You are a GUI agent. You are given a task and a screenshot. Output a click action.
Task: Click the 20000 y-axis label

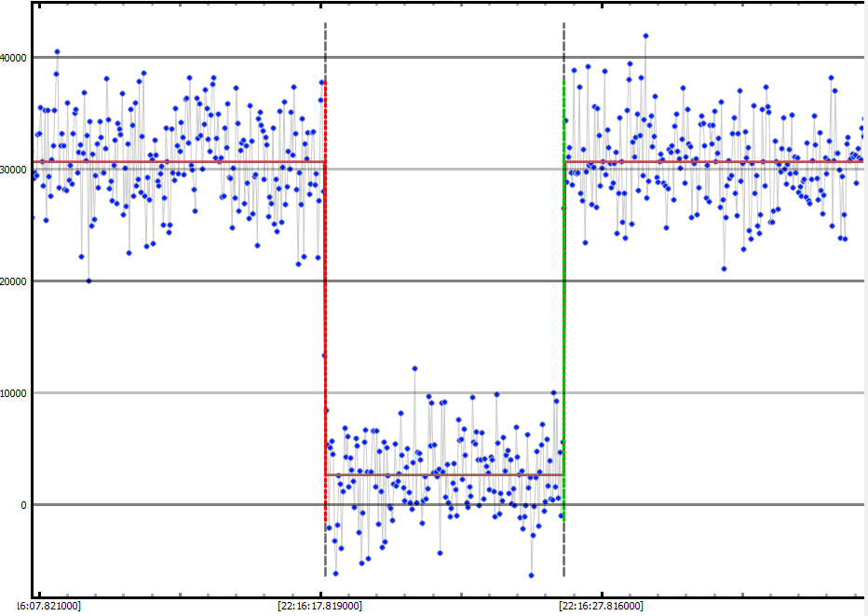(x=16, y=281)
